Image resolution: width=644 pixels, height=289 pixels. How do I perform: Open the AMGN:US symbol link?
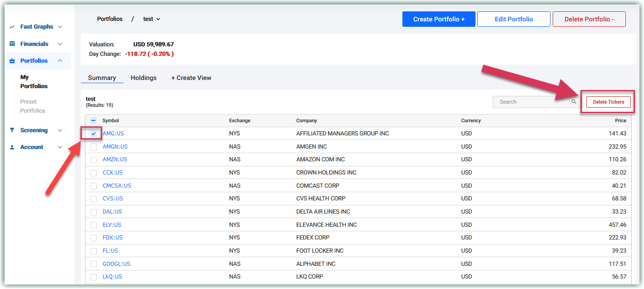[115, 147]
